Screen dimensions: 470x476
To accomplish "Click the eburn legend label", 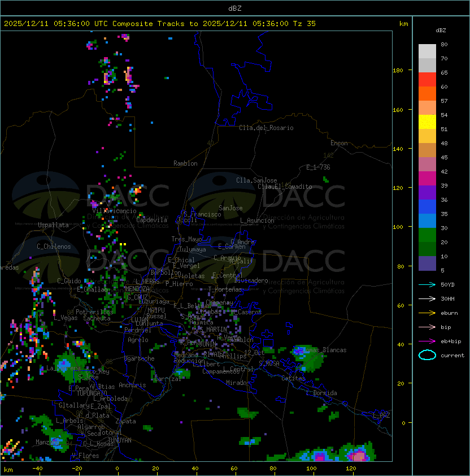I will [x=449, y=313].
